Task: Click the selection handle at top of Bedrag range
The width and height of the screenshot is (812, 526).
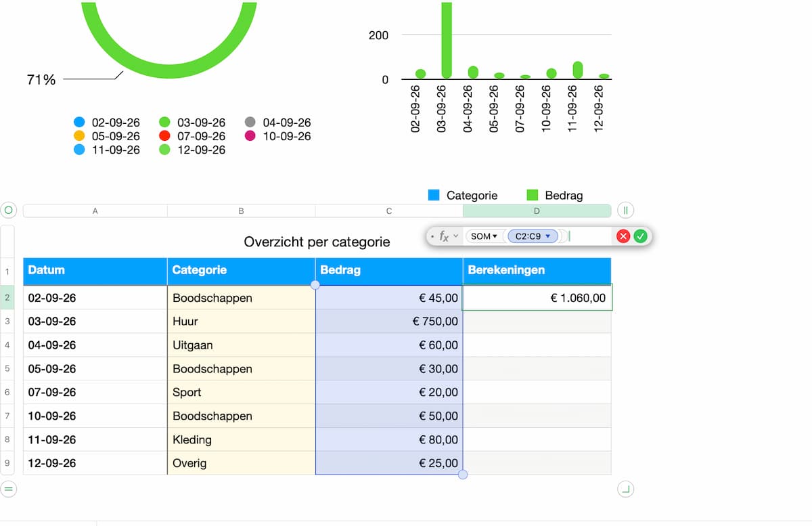Action: pyautogui.click(x=315, y=285)
